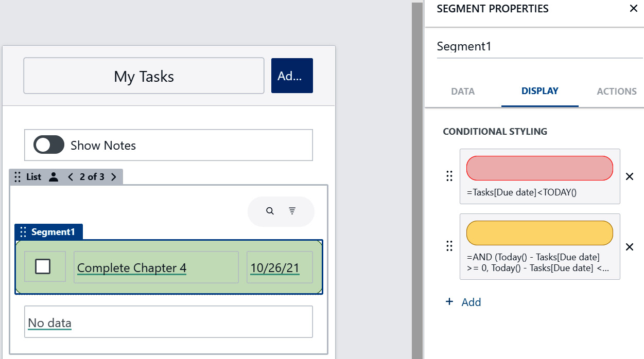Screen dimensions: 644x359
Task: Switch to the ACTIONS tab
Action: click(x=617, y=92)
